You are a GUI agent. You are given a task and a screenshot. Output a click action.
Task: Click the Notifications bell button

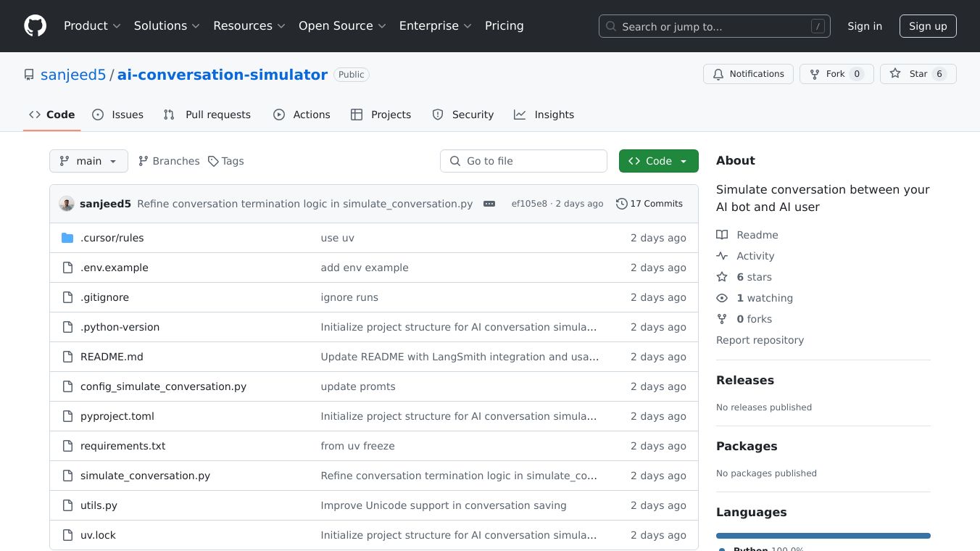[x=748, y=74]
